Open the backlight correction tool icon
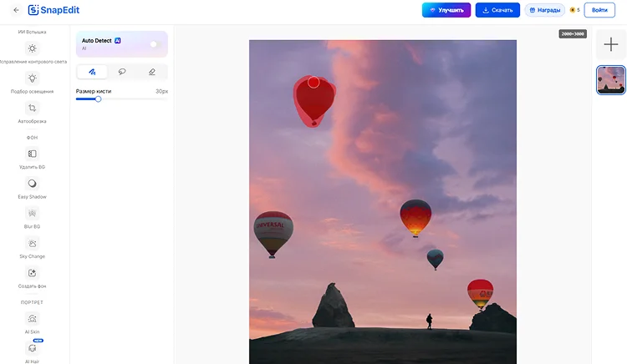The width and height of the screenshot is (627, 364). pos(32,48)
